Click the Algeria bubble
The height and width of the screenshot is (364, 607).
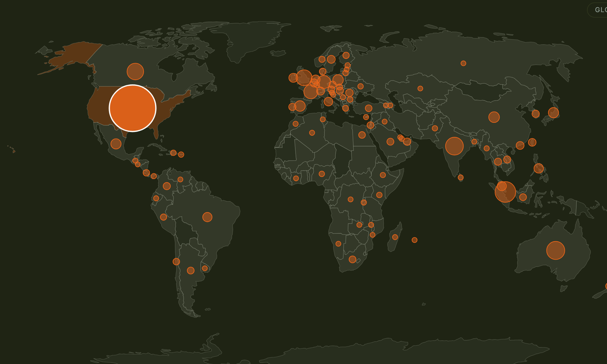tap(312, 133)
